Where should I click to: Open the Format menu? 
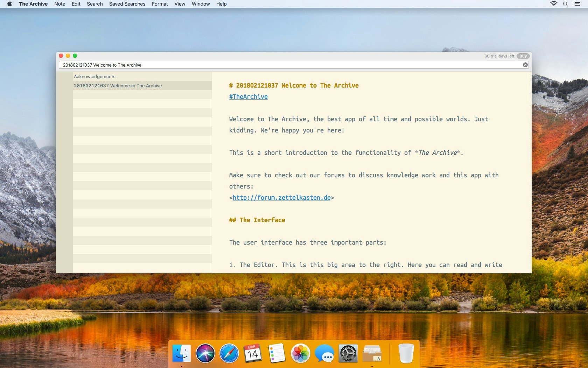[160, 4]
